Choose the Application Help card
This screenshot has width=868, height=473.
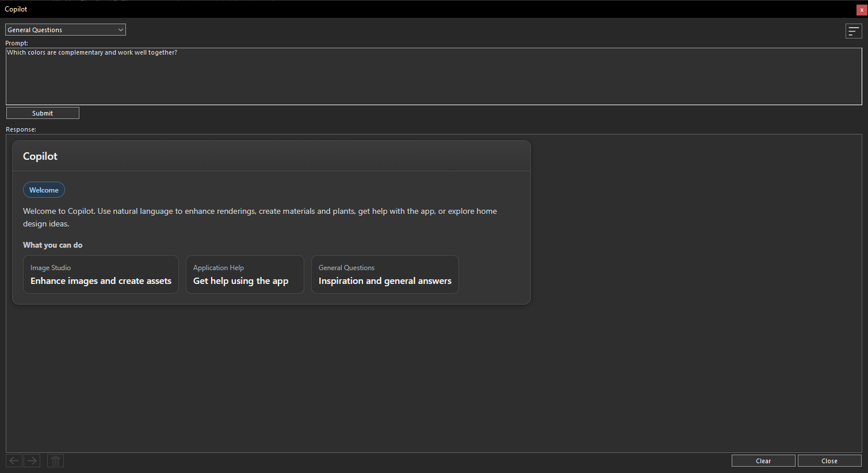[244, 275]
